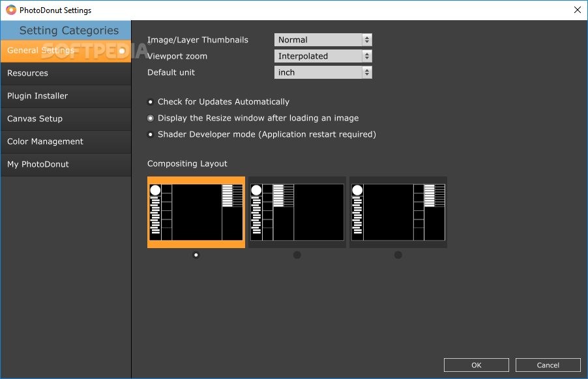Switch to Plugin Installer category

pos(66,96)
